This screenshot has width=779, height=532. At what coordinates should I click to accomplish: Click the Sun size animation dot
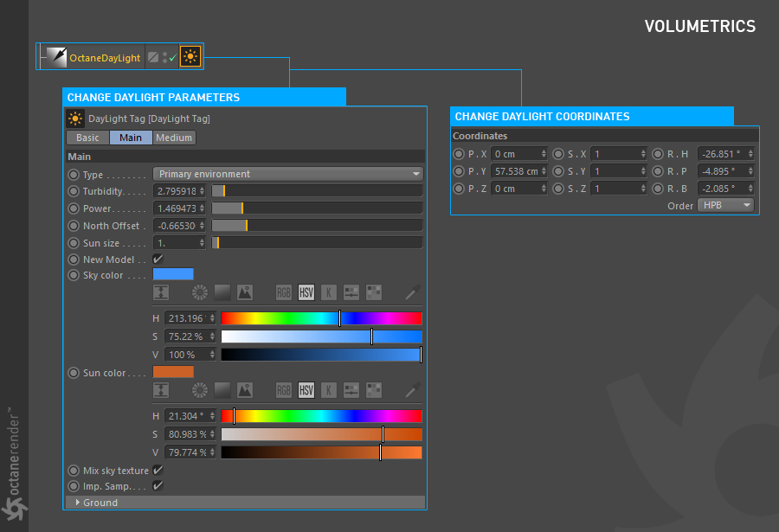tap(74, 243)
